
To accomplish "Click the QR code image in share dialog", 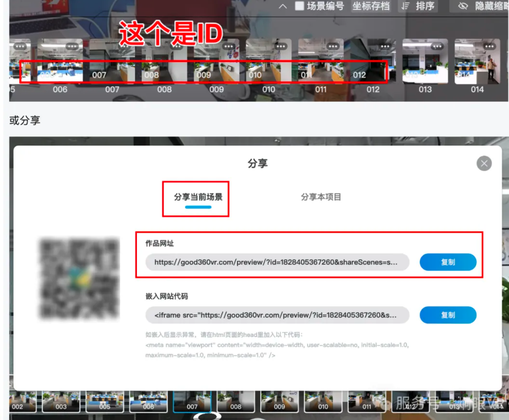I will pyautogui.click(x=79, y=279).
